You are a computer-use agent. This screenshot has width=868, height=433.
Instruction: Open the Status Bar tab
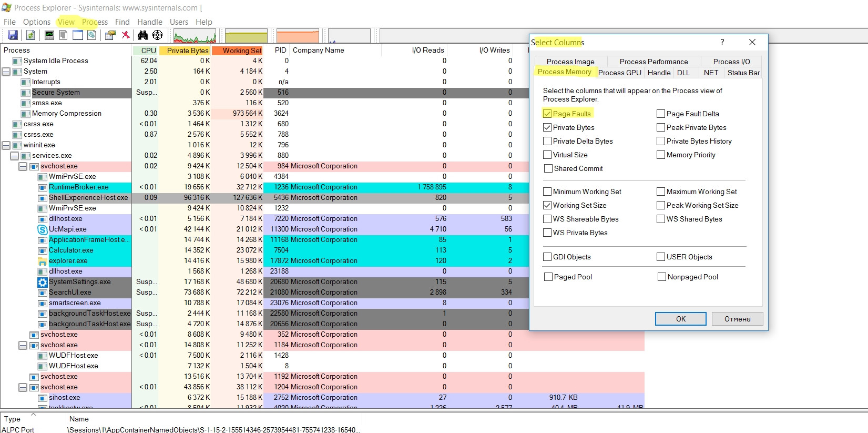coord(743,73)
